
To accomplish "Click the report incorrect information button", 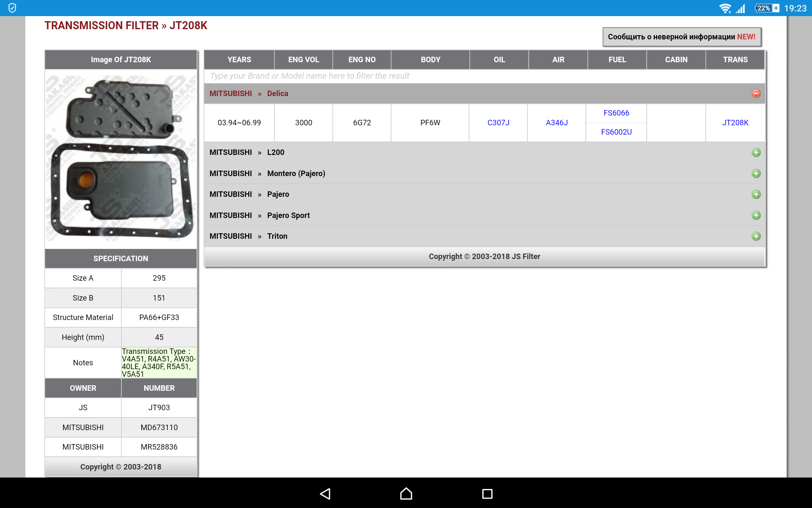I will [681, 37].
